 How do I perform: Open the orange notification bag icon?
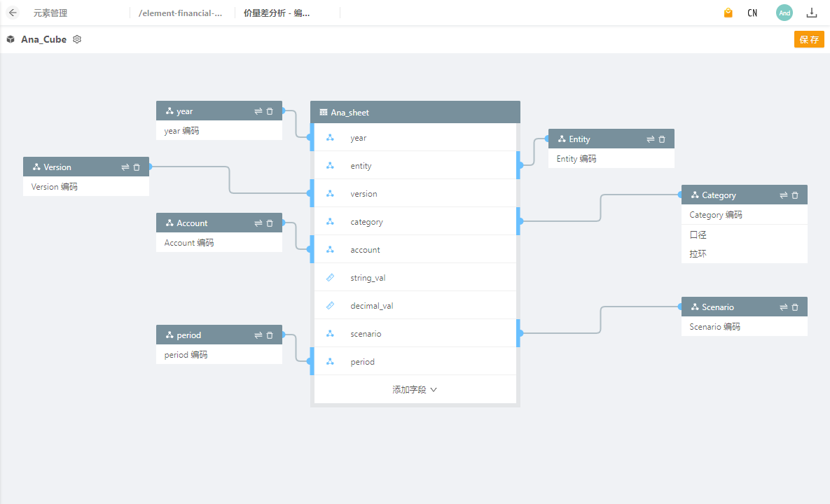pyautogui.click(x=728, y=13)
